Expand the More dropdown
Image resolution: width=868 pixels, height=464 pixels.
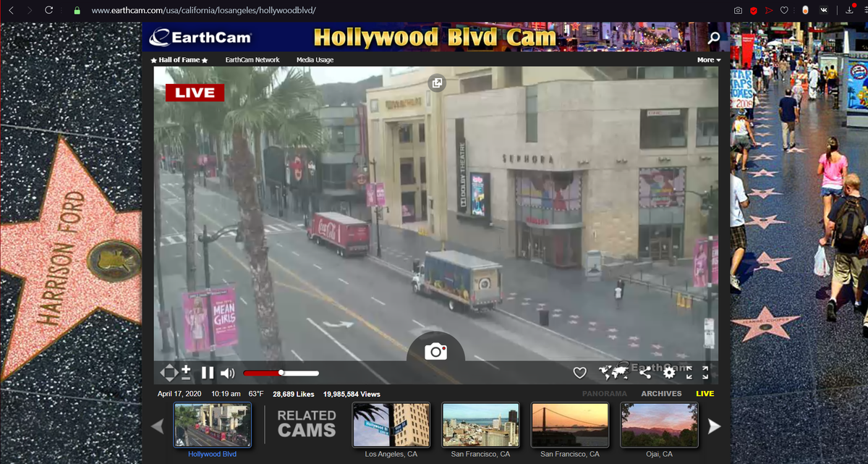[709, 60]
